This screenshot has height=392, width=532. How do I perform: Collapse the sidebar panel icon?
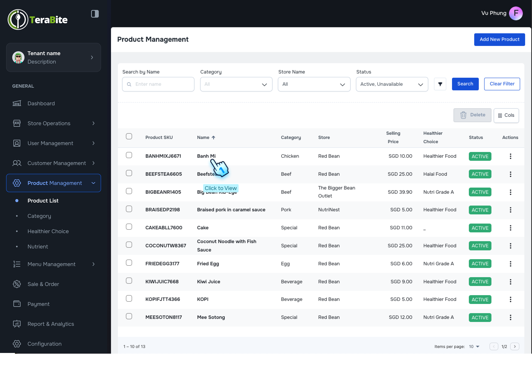click(x=95, y=14)
